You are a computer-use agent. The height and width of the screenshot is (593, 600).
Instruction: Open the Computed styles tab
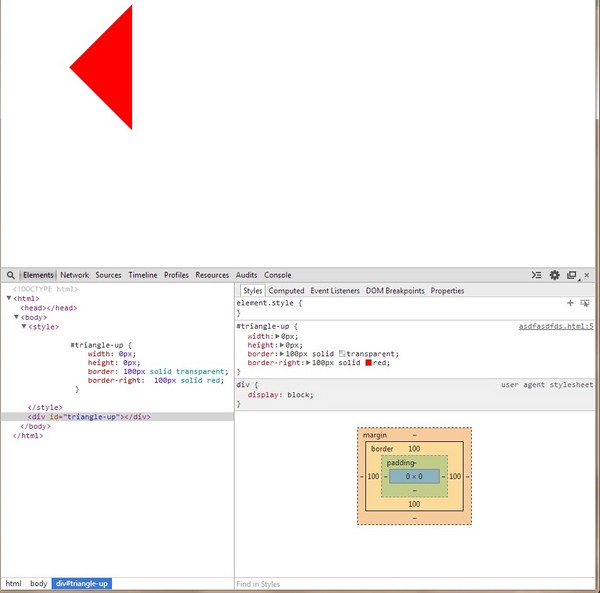coord(286,291)
